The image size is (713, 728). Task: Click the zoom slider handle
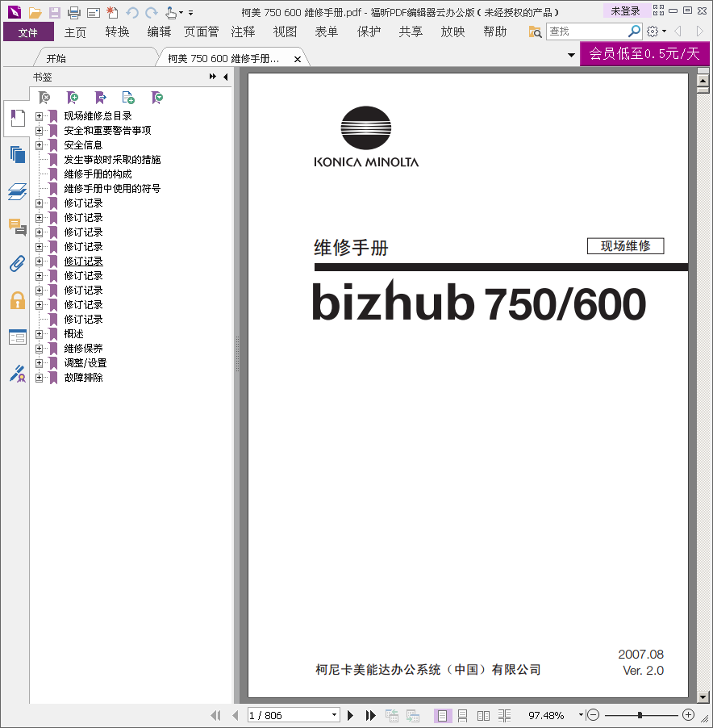(x=640, y=715)
